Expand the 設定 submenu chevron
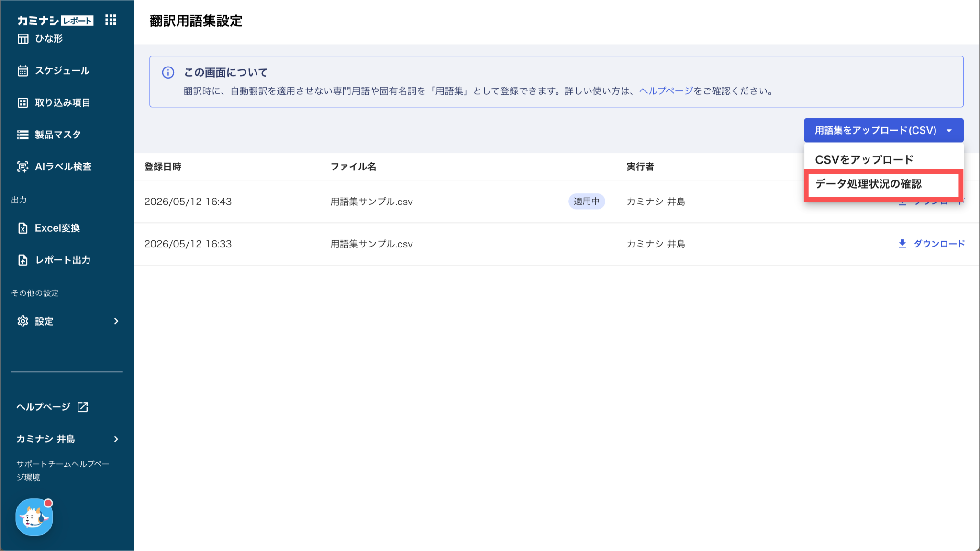Screen dimensions: 980x551 [x=116, y=321]
